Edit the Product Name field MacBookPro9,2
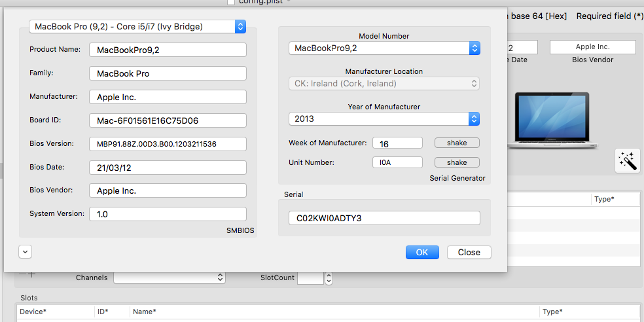The height and width of the screenshot is (322, 644). pos(168,50)
